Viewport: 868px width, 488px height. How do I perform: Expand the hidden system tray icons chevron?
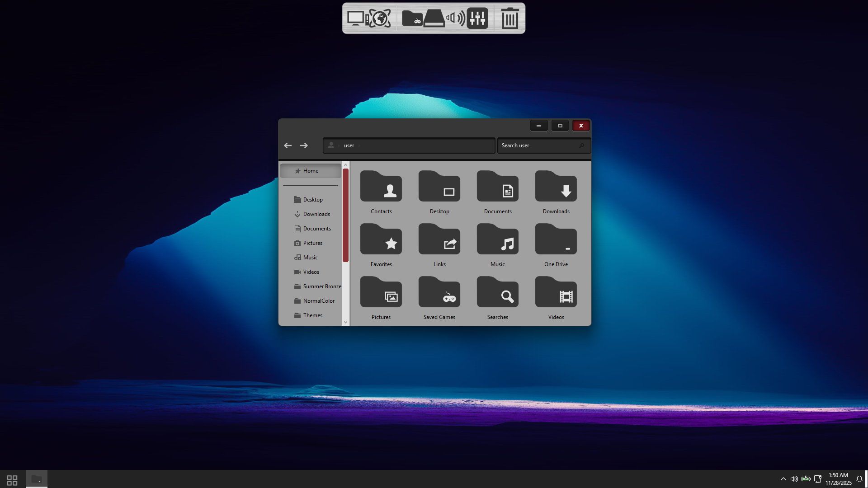point(783,479)
